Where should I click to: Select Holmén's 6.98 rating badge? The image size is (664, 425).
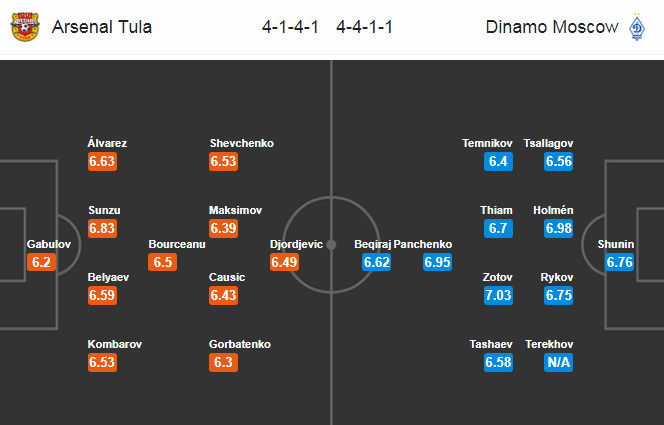click(558, 228)
